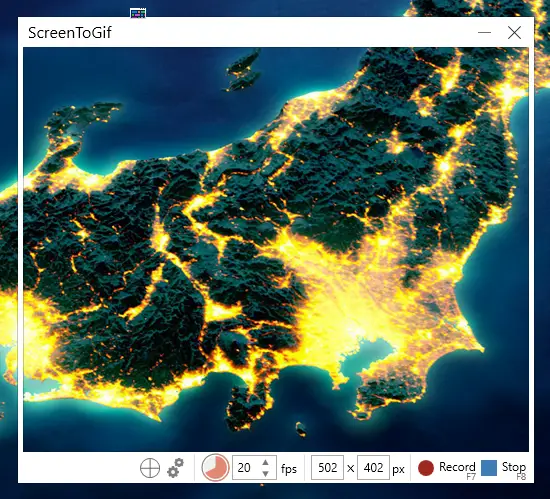Focus the fps value field showing 20
550x499 pixels.
[x=254, y=467]
